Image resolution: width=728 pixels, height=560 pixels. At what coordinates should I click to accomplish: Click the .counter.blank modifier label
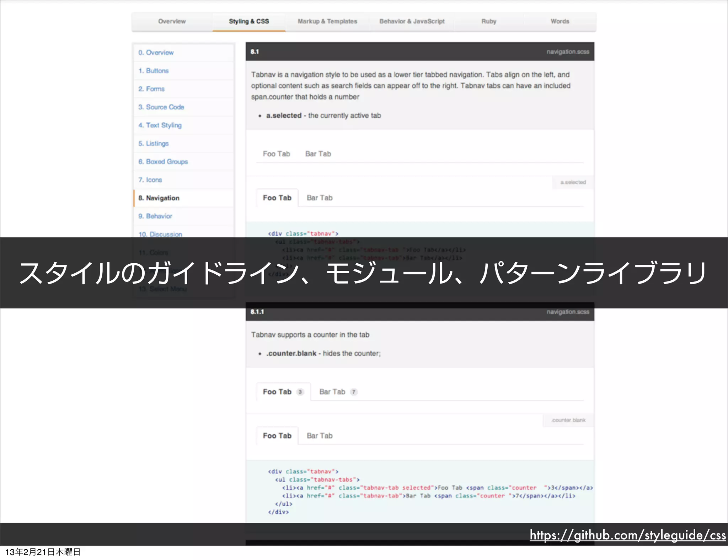568,420
